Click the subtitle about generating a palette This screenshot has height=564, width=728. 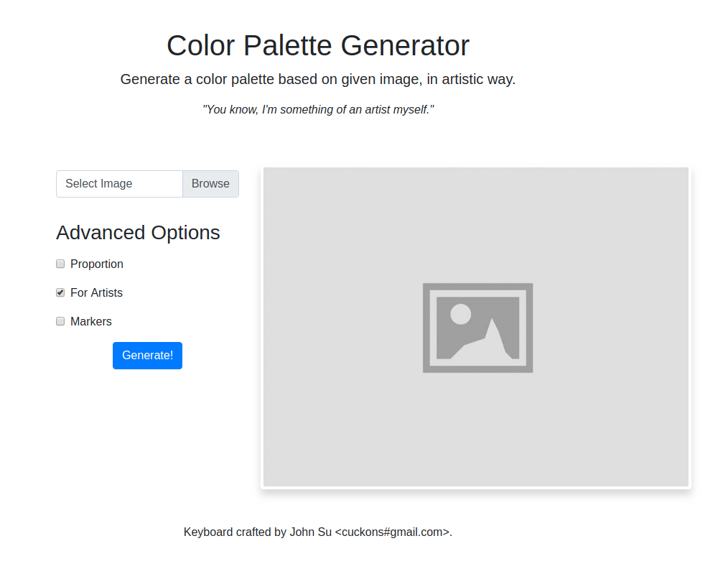click(318, 79)
